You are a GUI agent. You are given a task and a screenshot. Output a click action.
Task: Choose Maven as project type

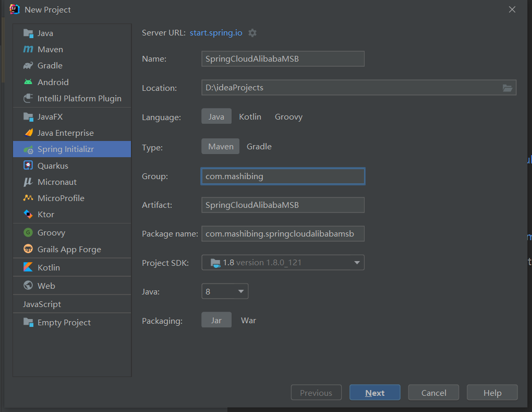point(221,146)
